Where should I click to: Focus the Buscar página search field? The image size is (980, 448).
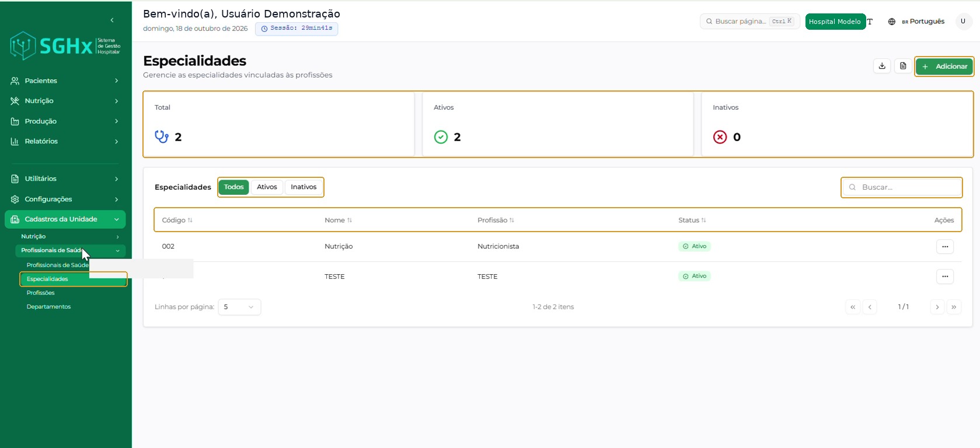pyautogui.click(x=749, y=22)
